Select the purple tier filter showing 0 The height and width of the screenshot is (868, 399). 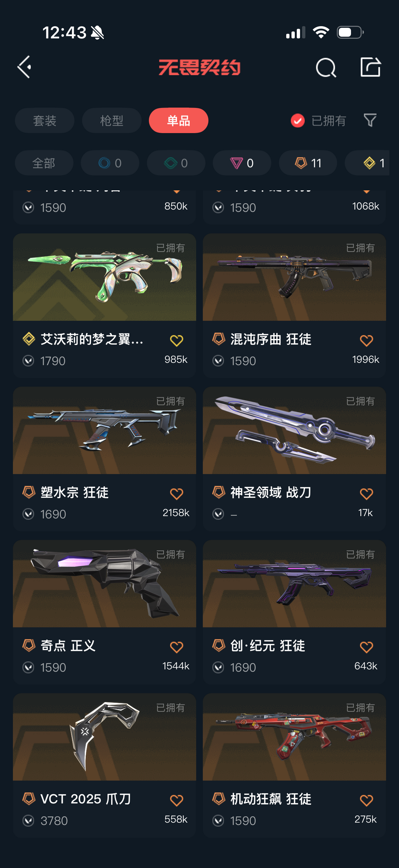242,163
